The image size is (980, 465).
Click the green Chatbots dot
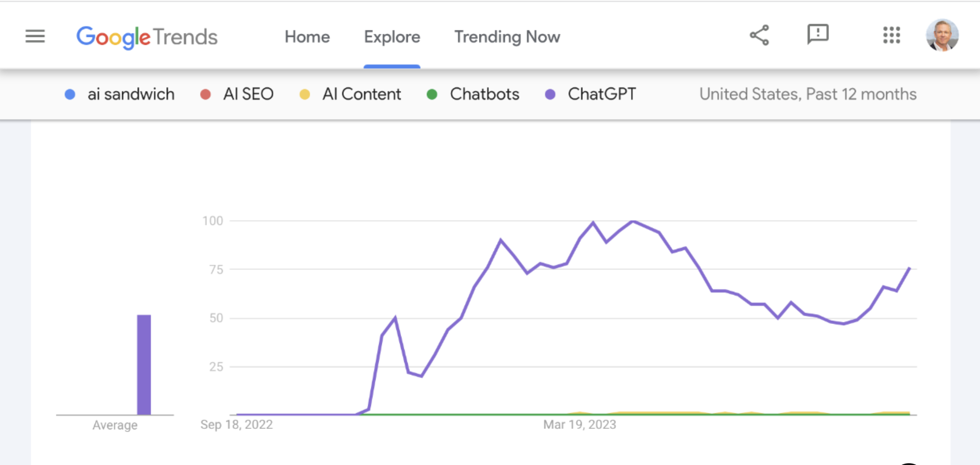[432, 94]
